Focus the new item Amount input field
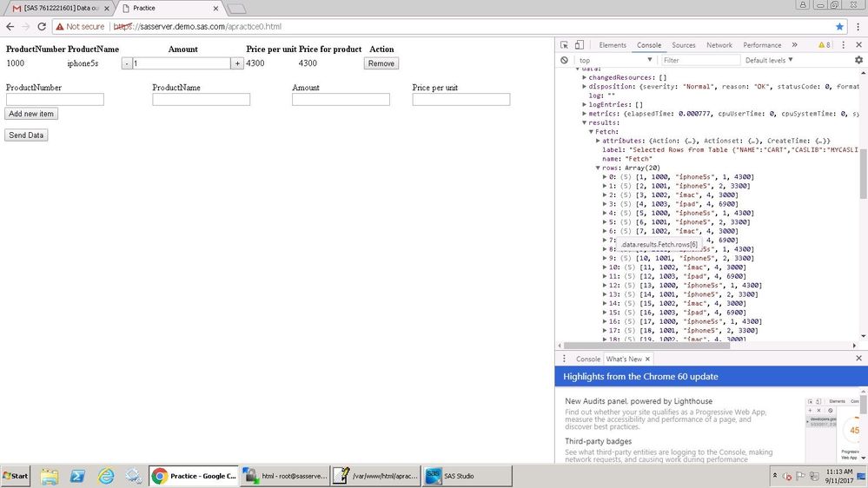868x488 pixels. pos(341,99)
